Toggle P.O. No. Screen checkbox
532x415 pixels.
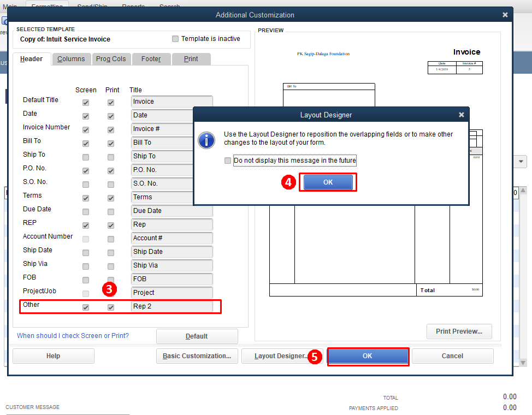click(86, 171)
